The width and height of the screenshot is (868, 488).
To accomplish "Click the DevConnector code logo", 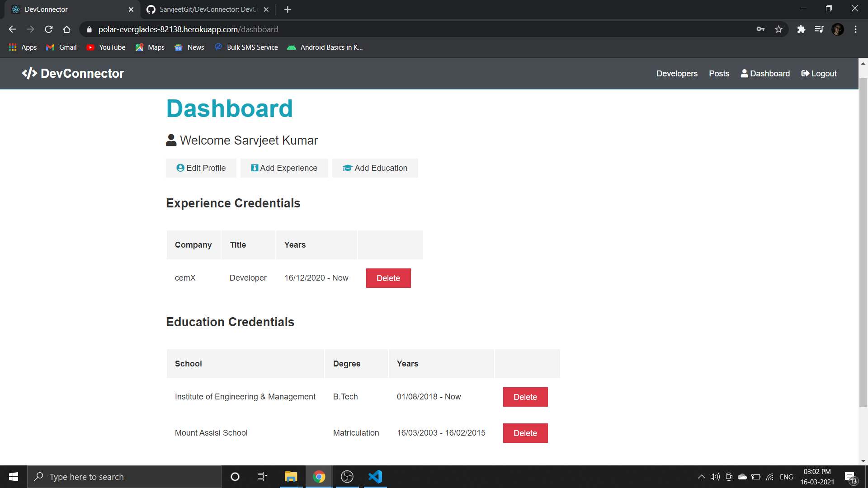I will click(x=30, y=73).
